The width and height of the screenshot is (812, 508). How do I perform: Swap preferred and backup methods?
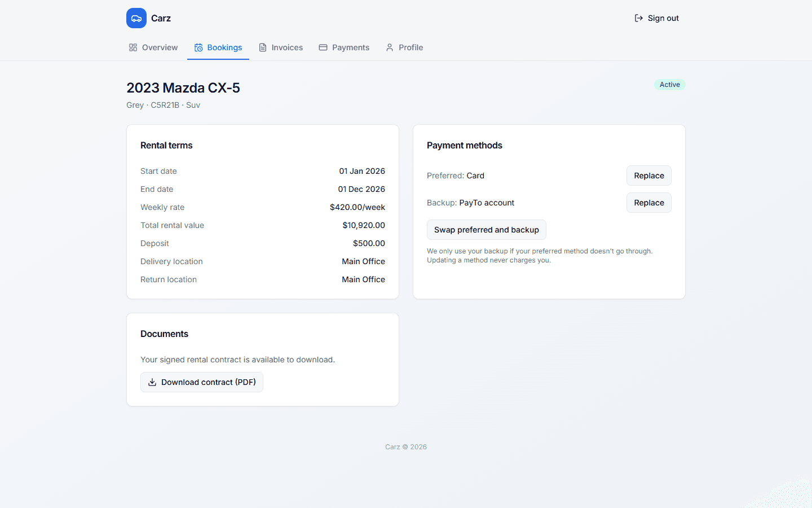pos(487,230)
